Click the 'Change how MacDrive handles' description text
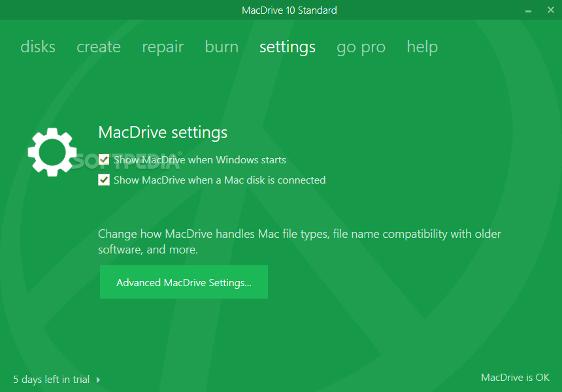Screen dimensions: 562x392 click(x=300, y=242)
